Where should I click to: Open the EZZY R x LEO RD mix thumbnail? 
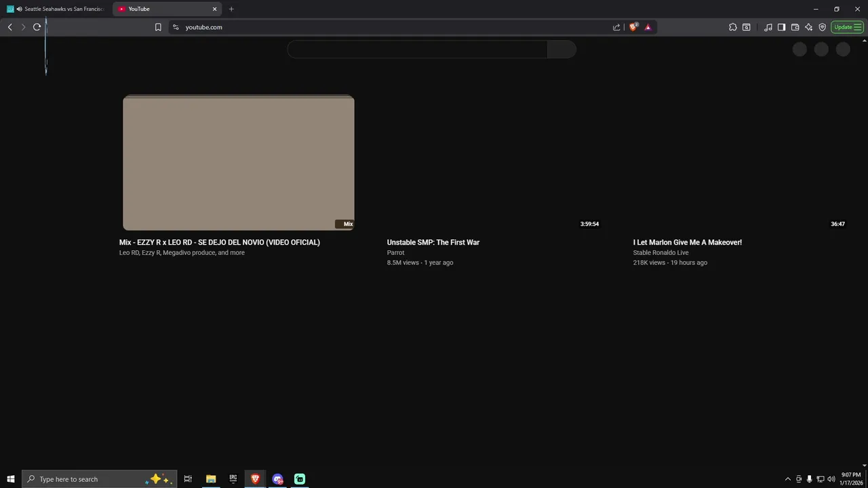click(x=239, y=163)
